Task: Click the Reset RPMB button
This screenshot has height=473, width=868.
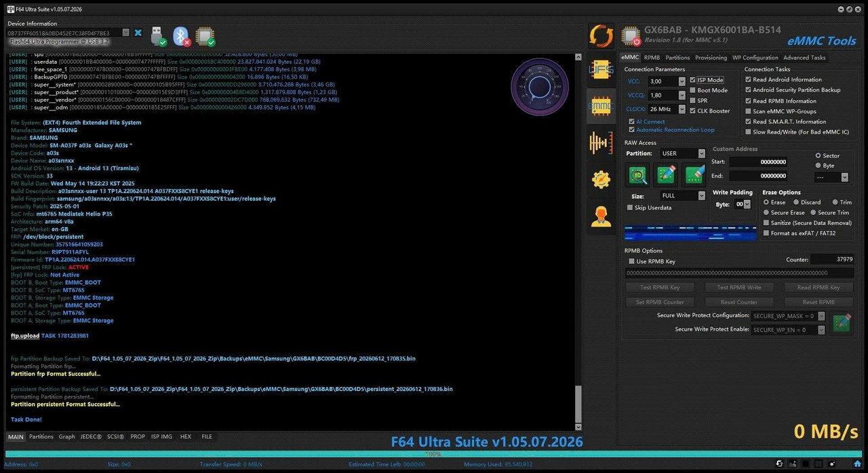Action: click(x=818, y=302)
